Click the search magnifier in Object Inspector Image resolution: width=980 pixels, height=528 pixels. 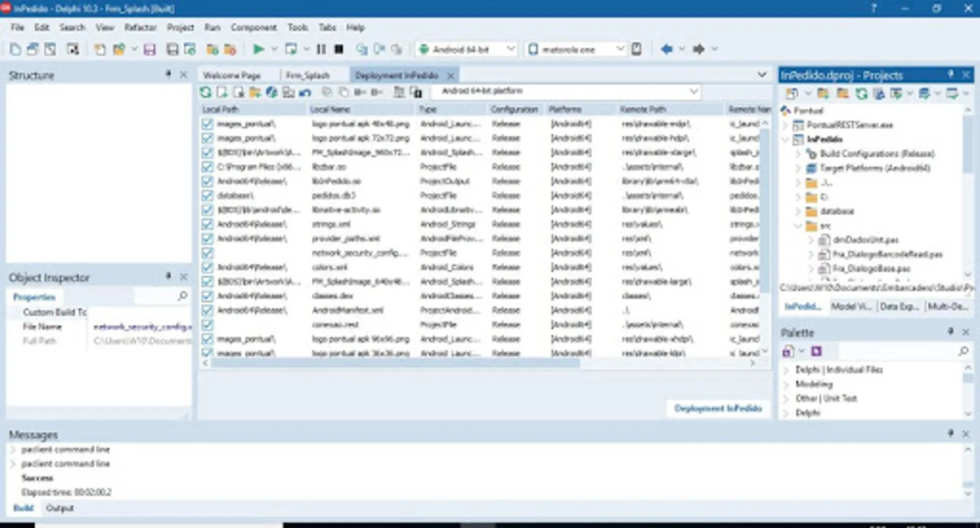[x=183, y=296]
